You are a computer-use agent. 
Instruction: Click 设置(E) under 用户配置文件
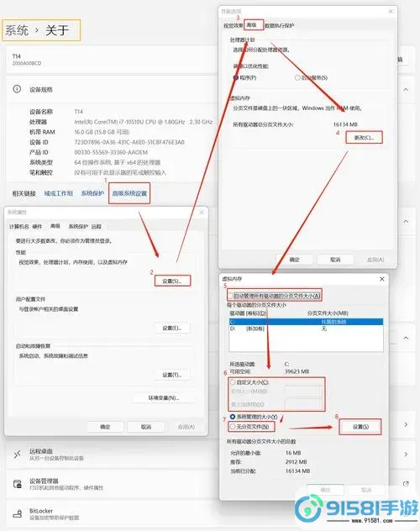coord(172,328)
